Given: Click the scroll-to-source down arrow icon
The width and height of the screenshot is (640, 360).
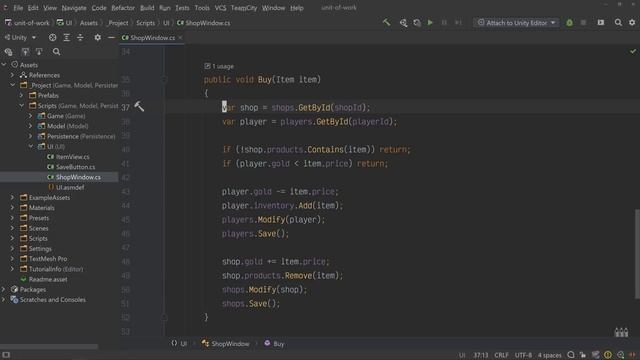Looking at the screenshot, I should coord(39,52).
